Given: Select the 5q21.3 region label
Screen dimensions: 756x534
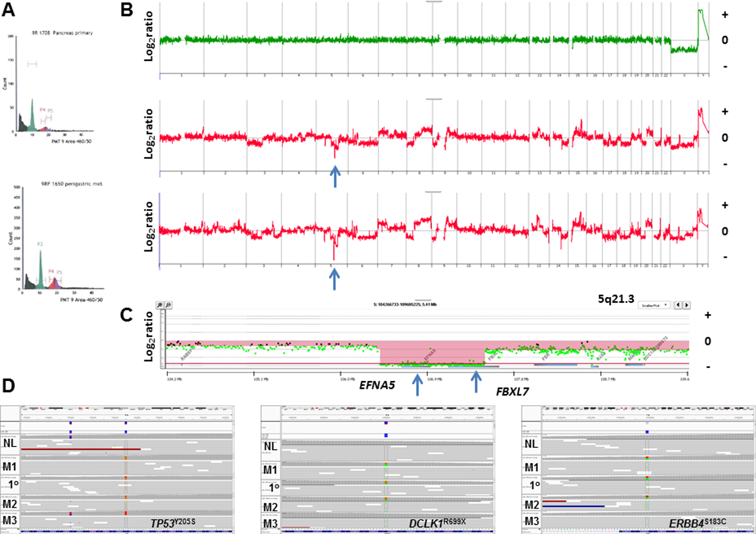Looking at the screenshot, I should pyautogui.click(x=616, y=299).
